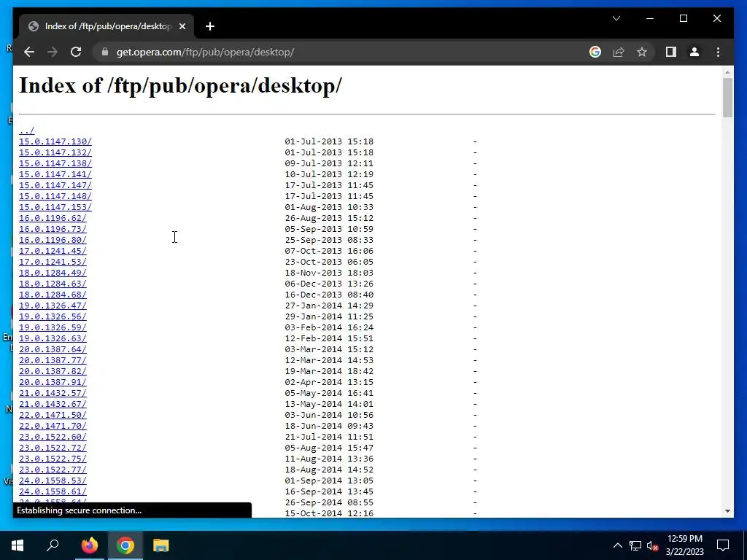Viewport: 747px width, 560px height.
Task: Open the notification center icon
Action: (x=723, y=545)
